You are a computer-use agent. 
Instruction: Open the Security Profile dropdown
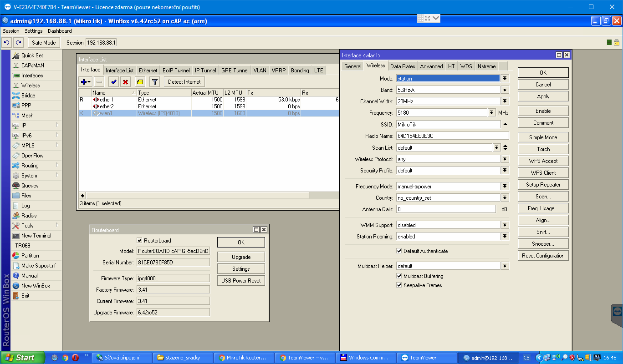[x=505, y=171]
